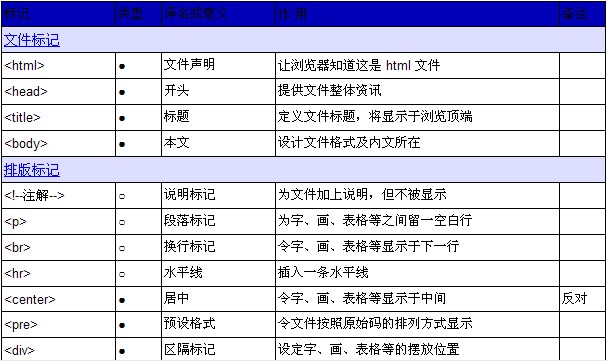This screenshot has height=361, width=607.
Task: Click the text 为字、画、表格等之间留一空白行
Action: click(x=375, y=221)
